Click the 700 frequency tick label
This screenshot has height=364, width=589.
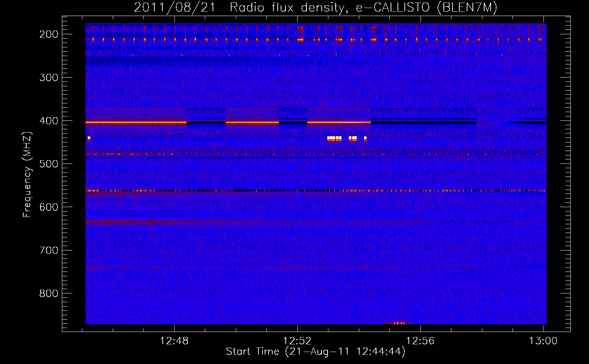[x=49, y=250]
